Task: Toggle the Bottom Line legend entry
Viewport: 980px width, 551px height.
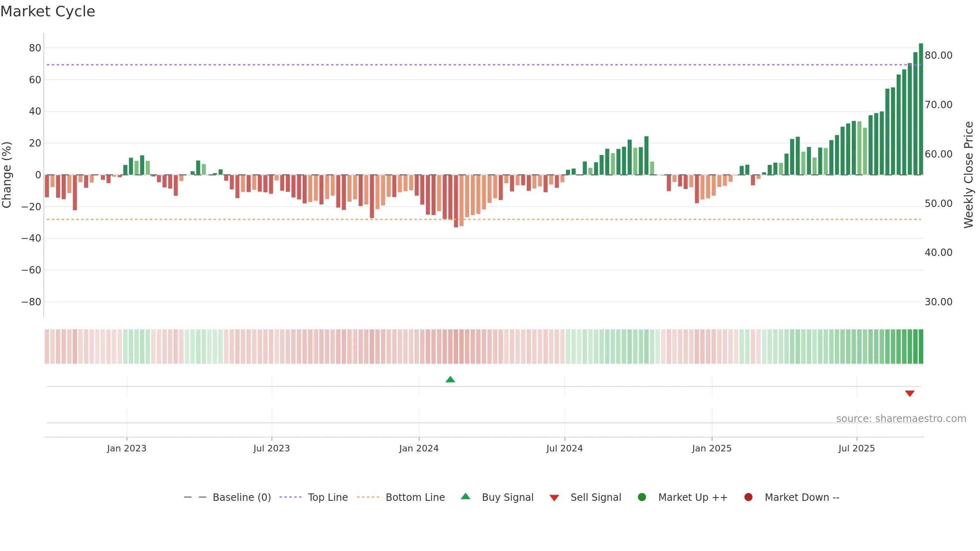Action: click(401, 498)
